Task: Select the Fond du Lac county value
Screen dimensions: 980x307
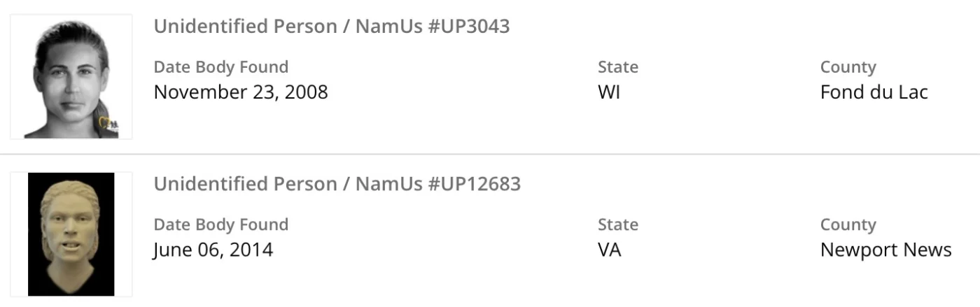Action: pyautogui.click(x=874, y=92)
